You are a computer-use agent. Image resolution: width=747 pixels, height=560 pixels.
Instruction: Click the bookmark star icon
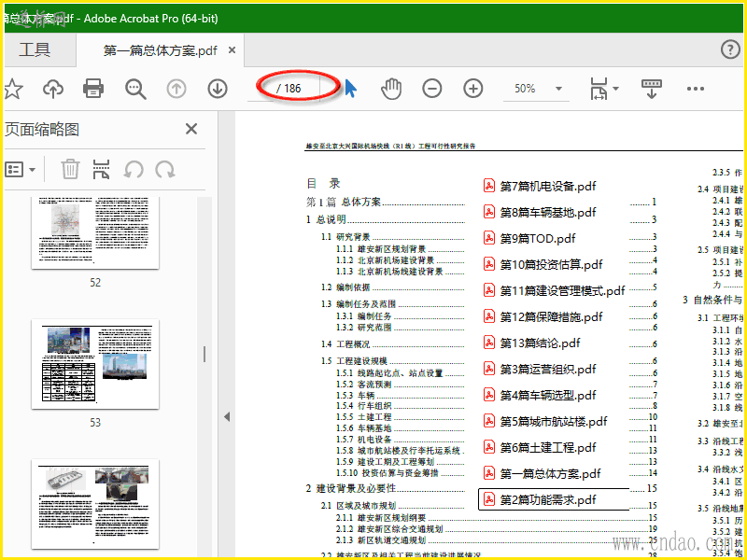click(x=13, y=89)
